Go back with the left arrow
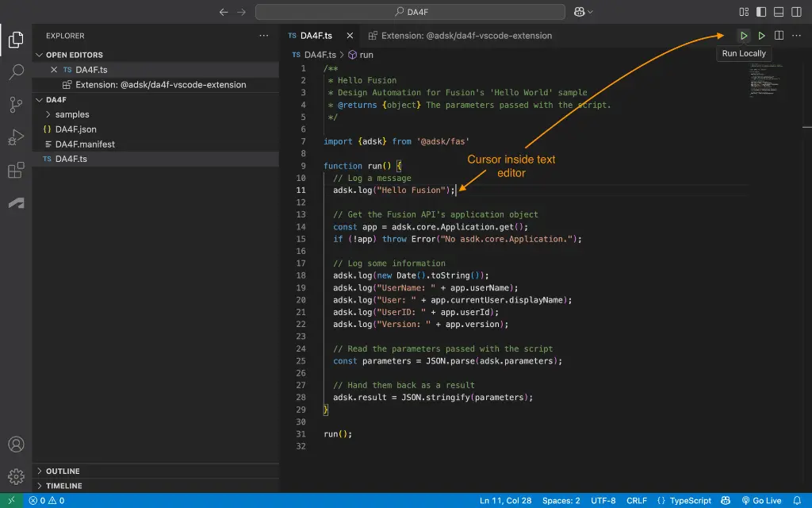812x508 pixels. (223, 12)
